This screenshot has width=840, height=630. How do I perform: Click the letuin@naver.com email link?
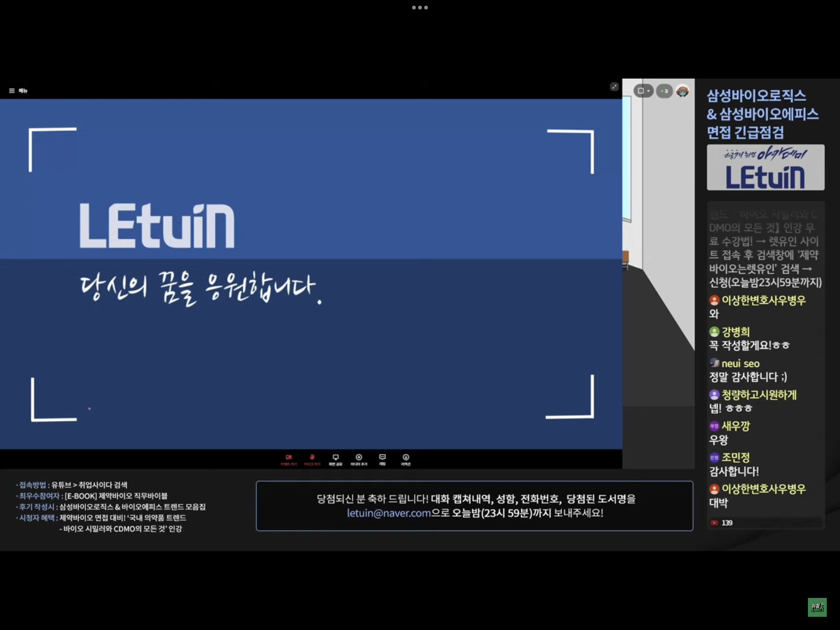coord(389,513)
